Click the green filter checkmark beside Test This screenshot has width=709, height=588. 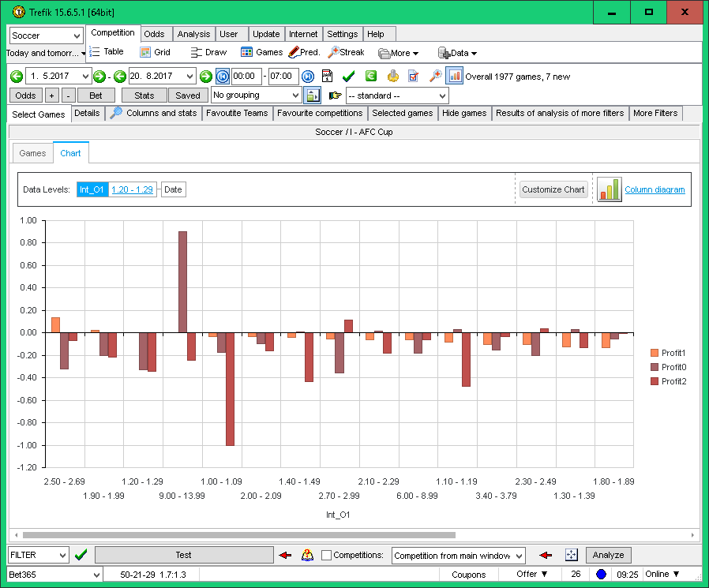[x=81, y=555]
